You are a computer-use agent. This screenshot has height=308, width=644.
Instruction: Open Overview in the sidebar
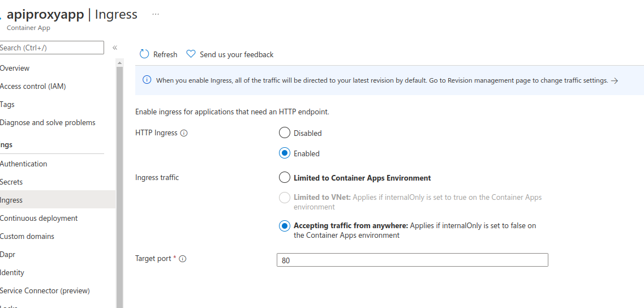[x=15, y=68]
